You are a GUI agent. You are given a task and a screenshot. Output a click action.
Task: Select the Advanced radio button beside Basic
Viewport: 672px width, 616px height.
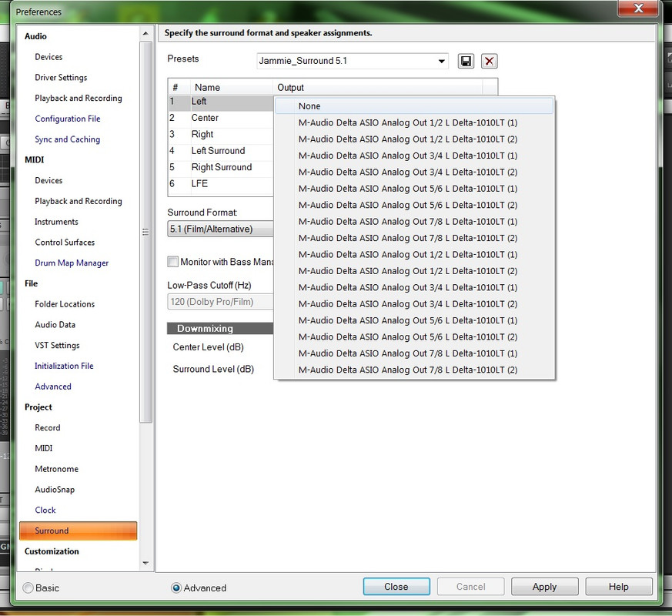pos(176,588)
